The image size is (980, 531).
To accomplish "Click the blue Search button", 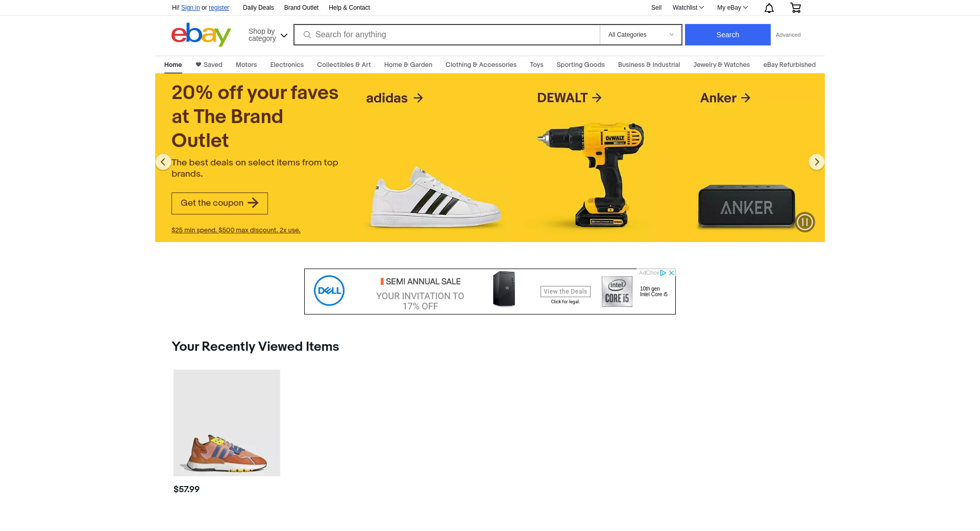I will click(727, 35).
